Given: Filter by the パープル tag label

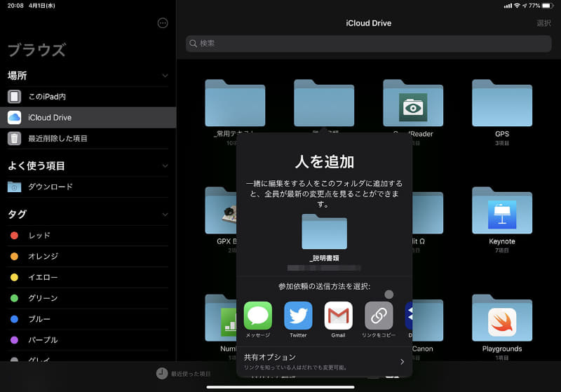Looking at the screenshot, I should (43, 340).
